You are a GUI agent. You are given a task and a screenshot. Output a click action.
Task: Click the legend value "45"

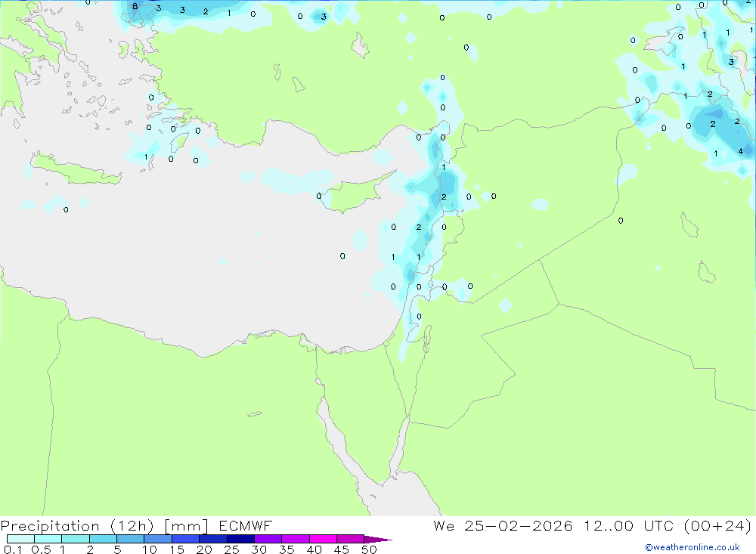click(342, 549)
